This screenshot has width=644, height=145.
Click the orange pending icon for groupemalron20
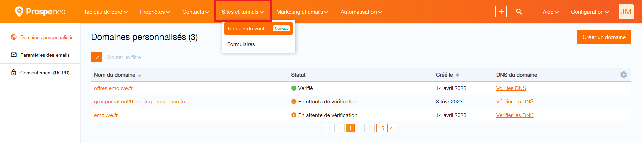(x=294, y=102)
